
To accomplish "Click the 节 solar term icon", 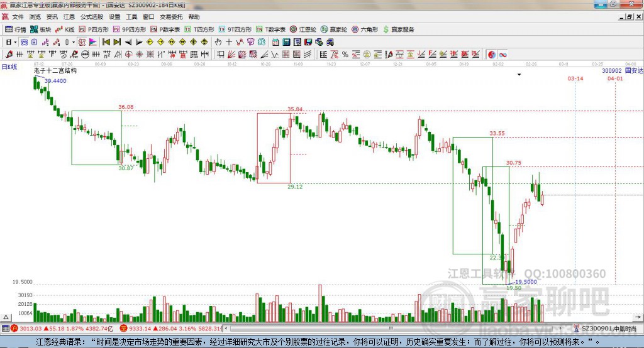I will pos(250,42).
